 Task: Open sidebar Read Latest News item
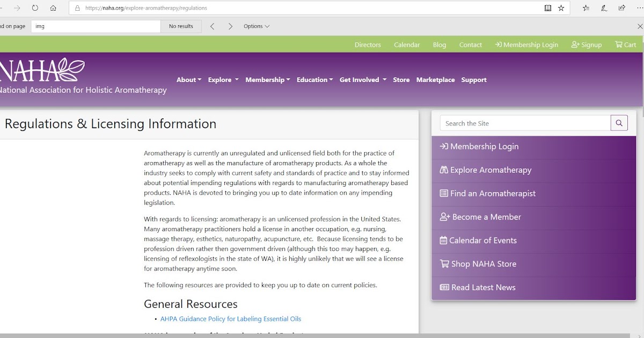(x=533, y=288)
